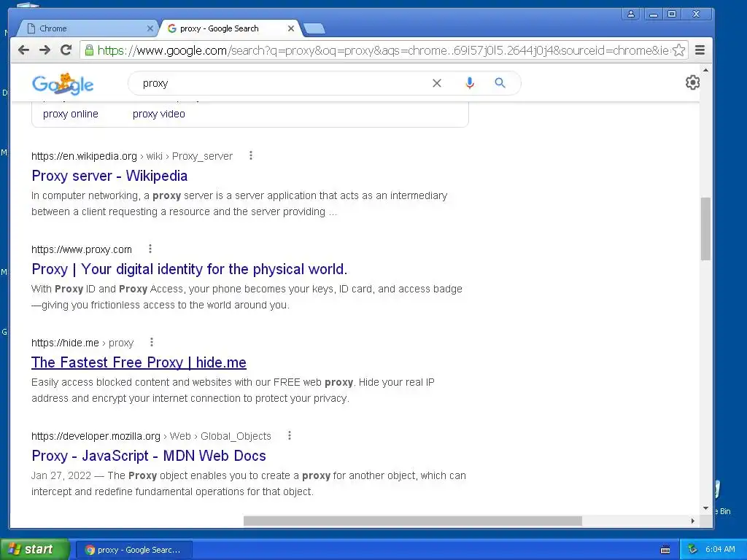Open Proxy - JavaScript - MDN Web Docs

coord(149,456)
